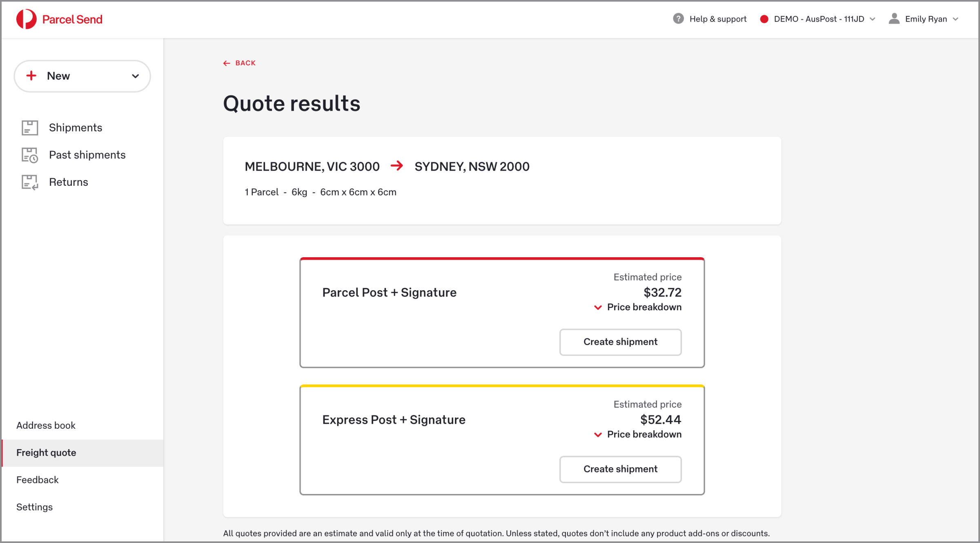980x543 pixels.
Task: Select Freight quote in sidebar
Action: tap(82, 453)
